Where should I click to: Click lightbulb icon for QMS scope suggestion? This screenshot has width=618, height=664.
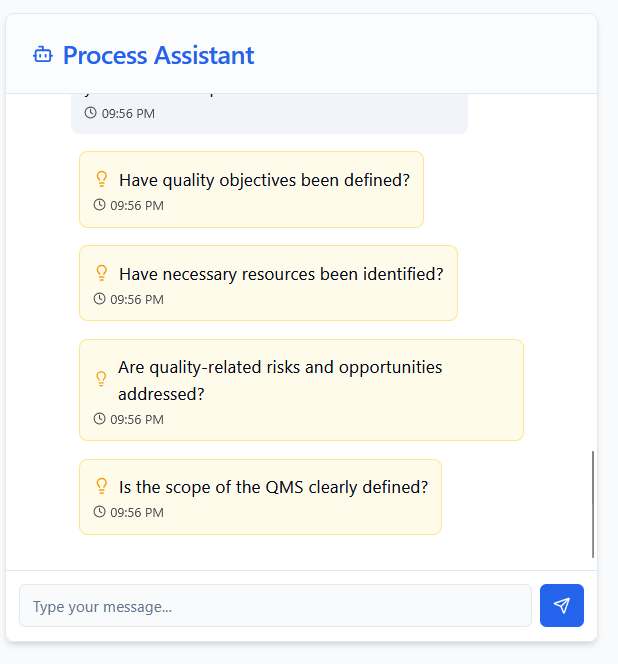tap(102, 486)
